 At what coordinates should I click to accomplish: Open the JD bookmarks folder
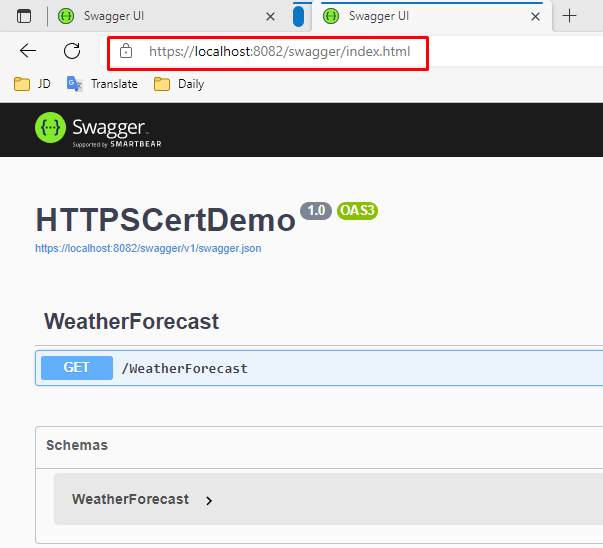pyautogui.click(x=33, y=84)
